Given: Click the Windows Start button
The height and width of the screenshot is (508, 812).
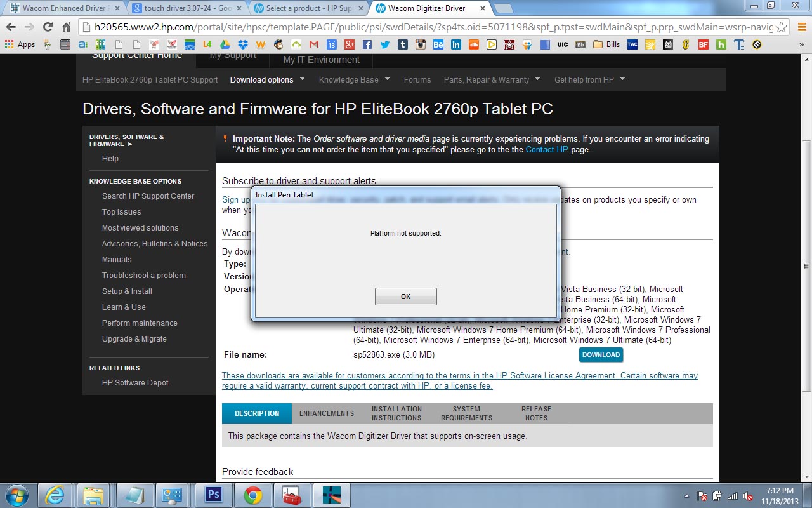Looking at the screenshot, I should click(17, 495).
